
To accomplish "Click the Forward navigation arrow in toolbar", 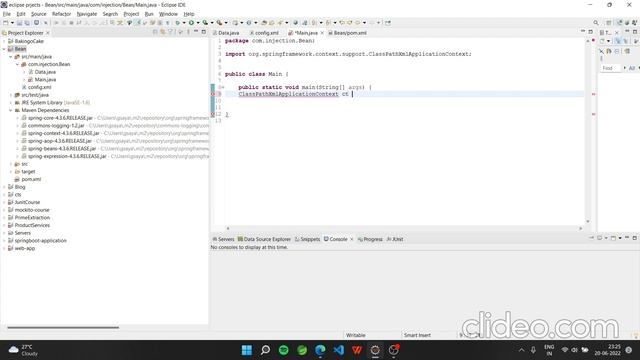I will (372, 23).
